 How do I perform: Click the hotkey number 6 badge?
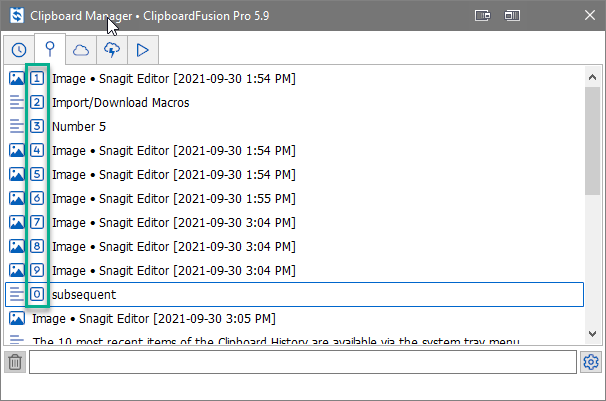[x=37, y=198]
